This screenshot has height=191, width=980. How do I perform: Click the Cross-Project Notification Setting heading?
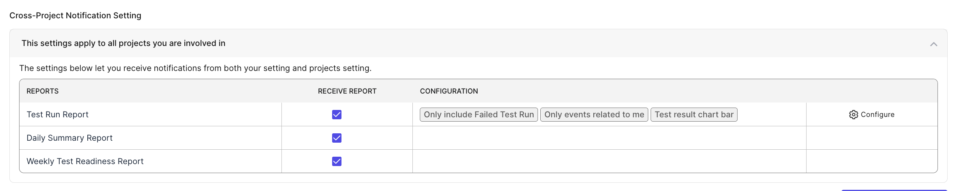coord(75,16)
